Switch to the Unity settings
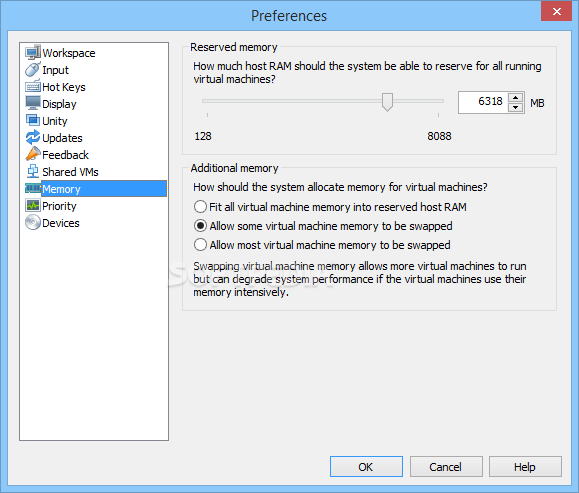Image resolution: width=579 pixels, height=493 pixels. [x=55, y=121]
